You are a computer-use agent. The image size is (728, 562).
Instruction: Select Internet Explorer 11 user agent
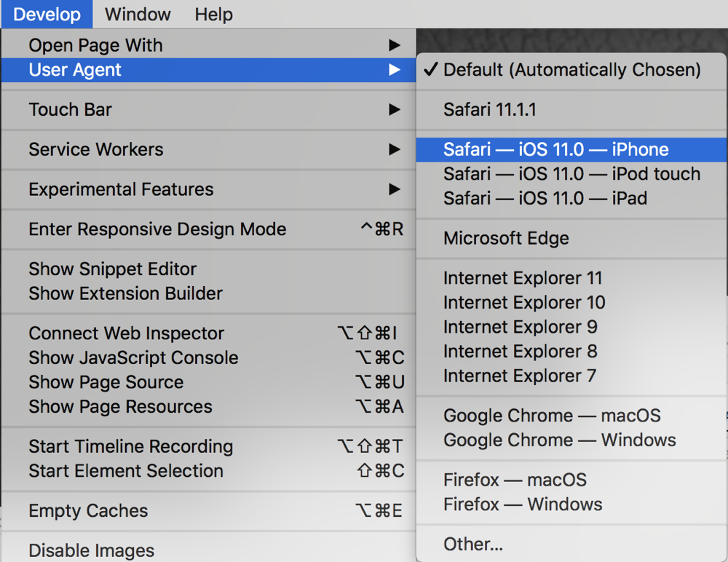571,278
